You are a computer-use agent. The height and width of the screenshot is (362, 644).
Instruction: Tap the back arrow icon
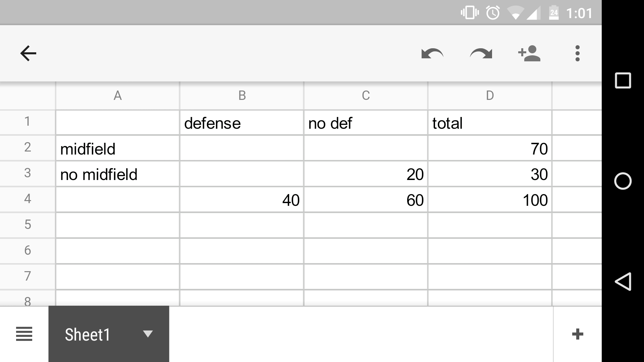(x=28, y=53)
